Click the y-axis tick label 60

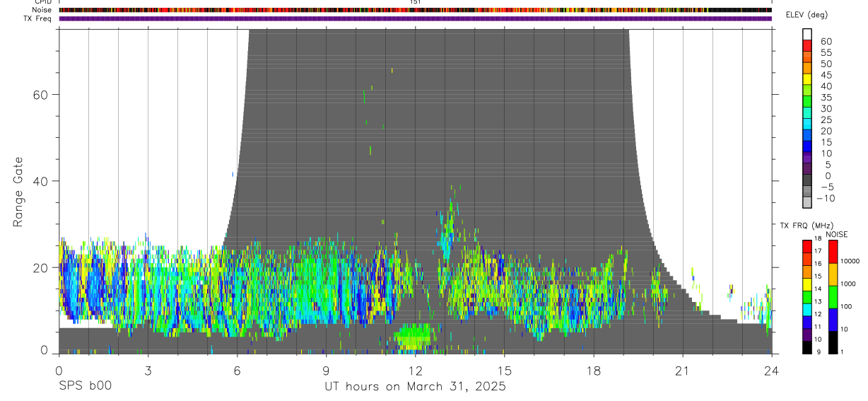coord(42,95)
